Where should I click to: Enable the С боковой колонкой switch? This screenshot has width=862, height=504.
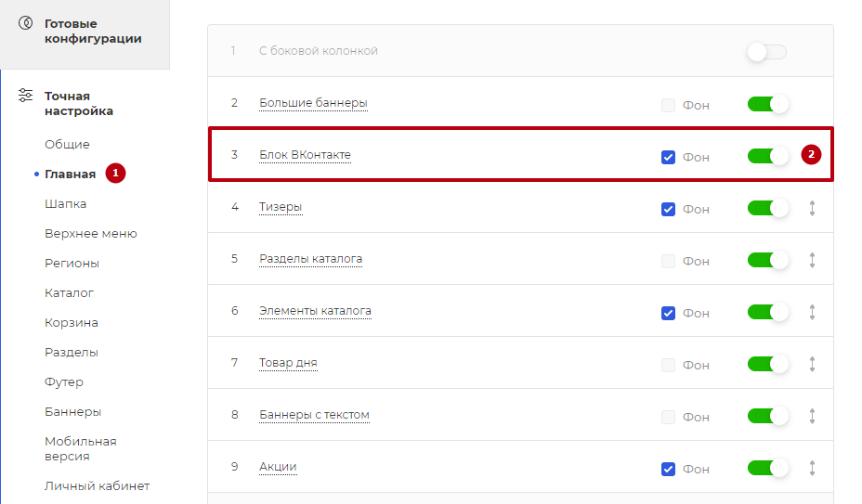767,52
